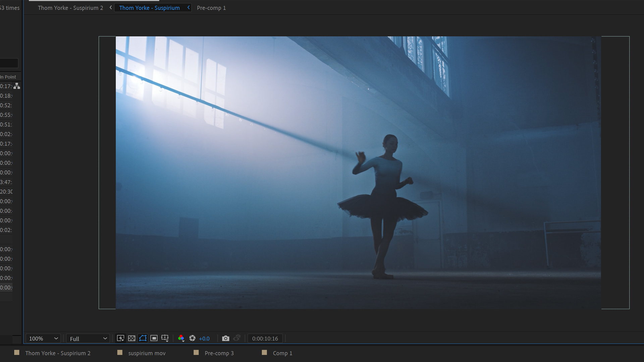
Task: Go to Thom Yorke - Suspirium 2 breadcrumb
Action: (70, 8)
